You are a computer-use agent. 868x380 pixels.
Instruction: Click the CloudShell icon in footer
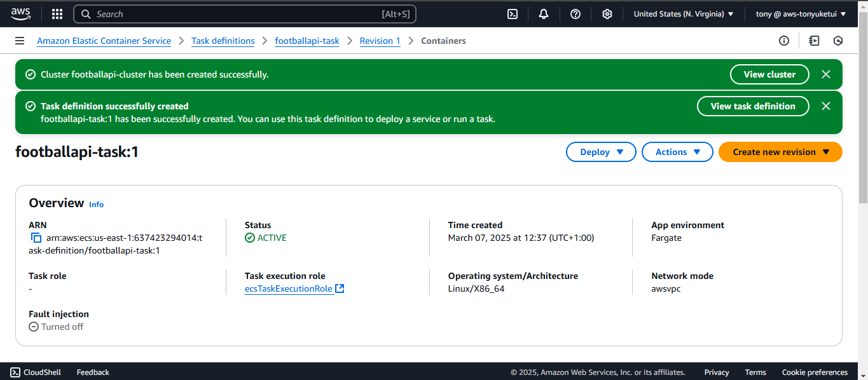15,372
